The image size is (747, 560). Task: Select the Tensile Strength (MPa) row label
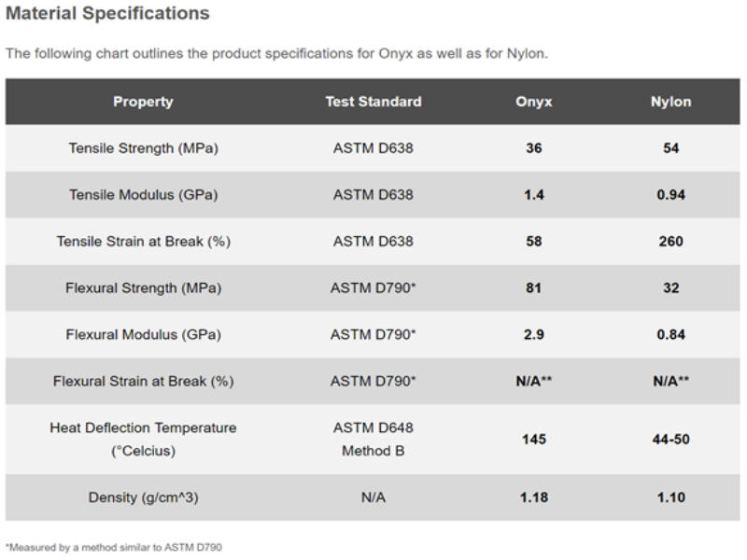143,148
